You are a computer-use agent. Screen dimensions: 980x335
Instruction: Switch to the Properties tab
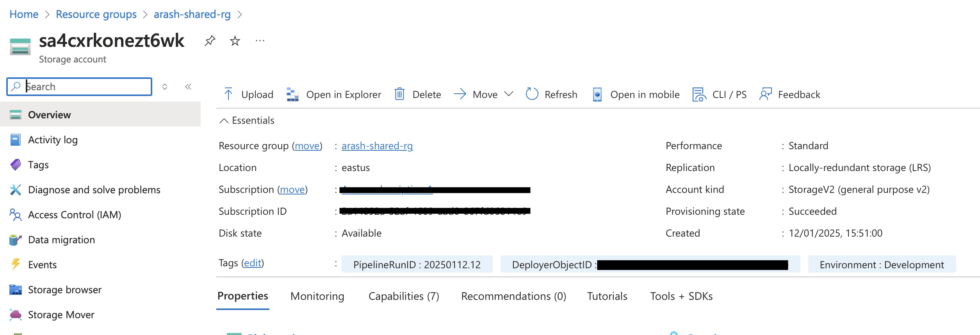[x=243, y=296]
